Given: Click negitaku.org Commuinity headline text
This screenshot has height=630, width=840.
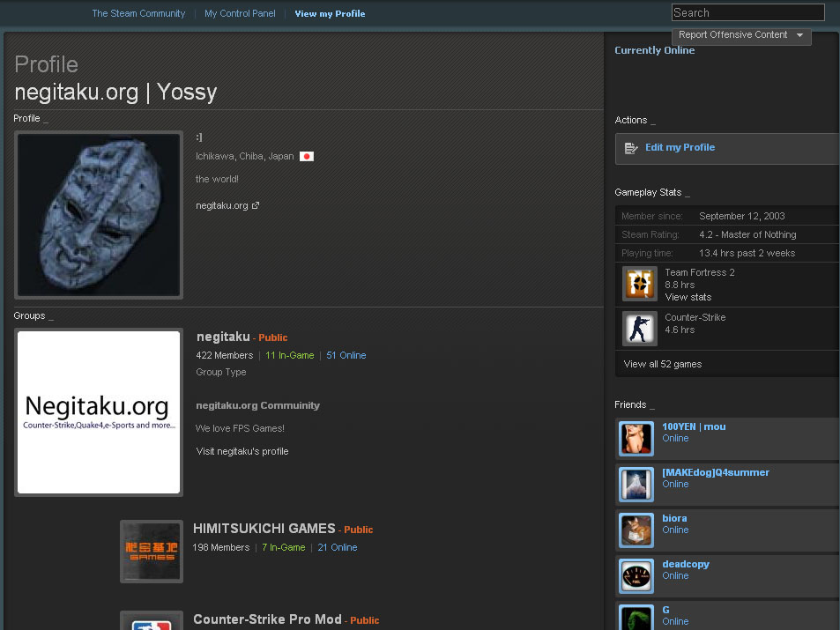Looking at the screenshot, I should 257,405.
